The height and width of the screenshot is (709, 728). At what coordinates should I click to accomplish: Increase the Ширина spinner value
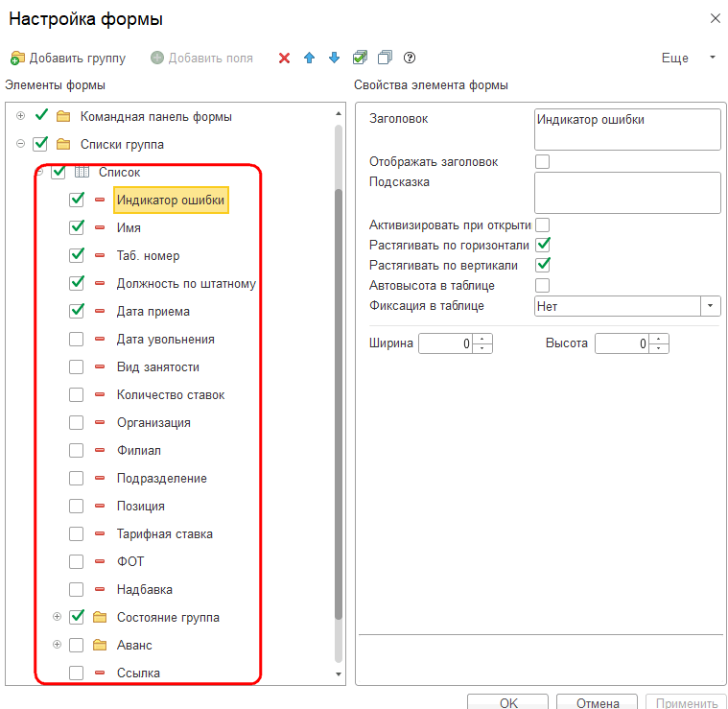point(482,339)
